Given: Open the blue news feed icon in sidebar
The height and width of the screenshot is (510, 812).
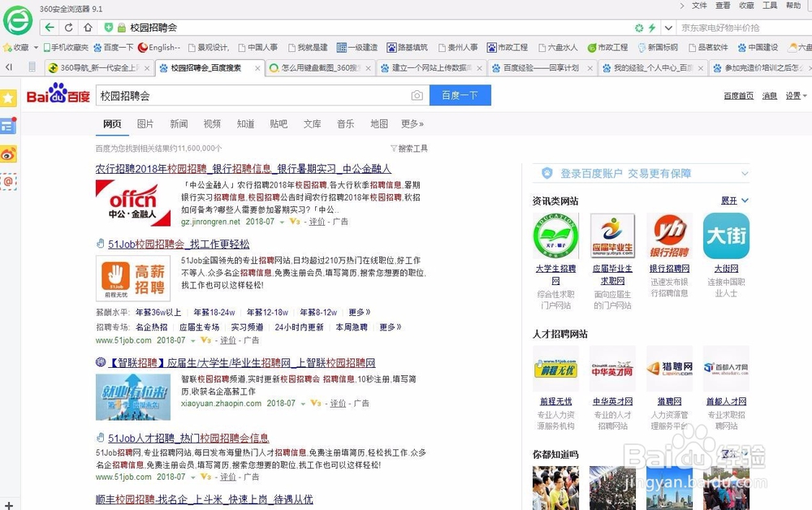Looking at the screenshot, I should [8, 126].
